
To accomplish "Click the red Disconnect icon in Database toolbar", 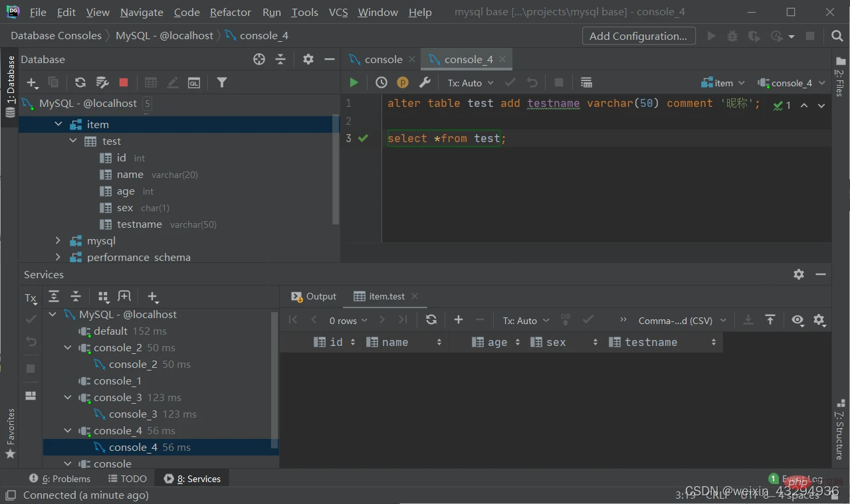I will pos(124,82).
